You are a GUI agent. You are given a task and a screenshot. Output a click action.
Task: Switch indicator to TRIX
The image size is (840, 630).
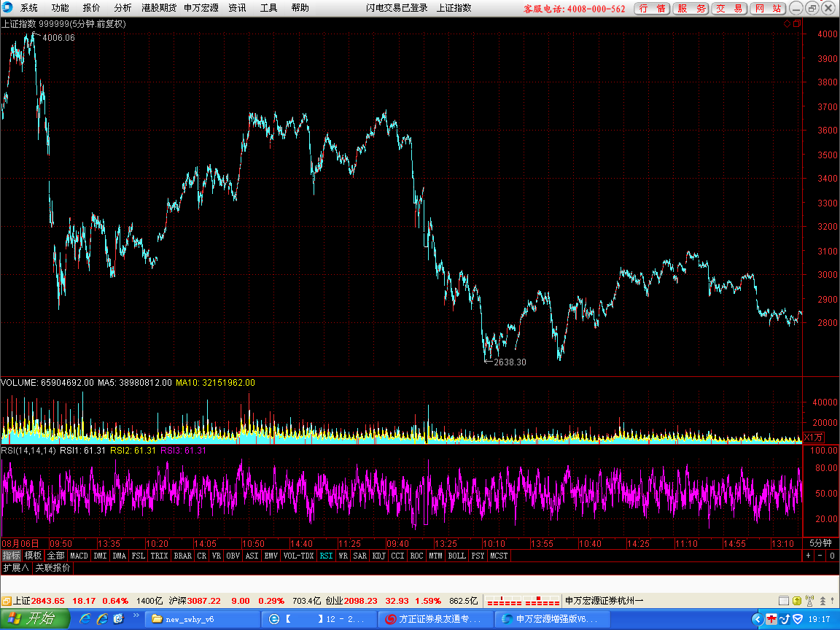[159, 556]
